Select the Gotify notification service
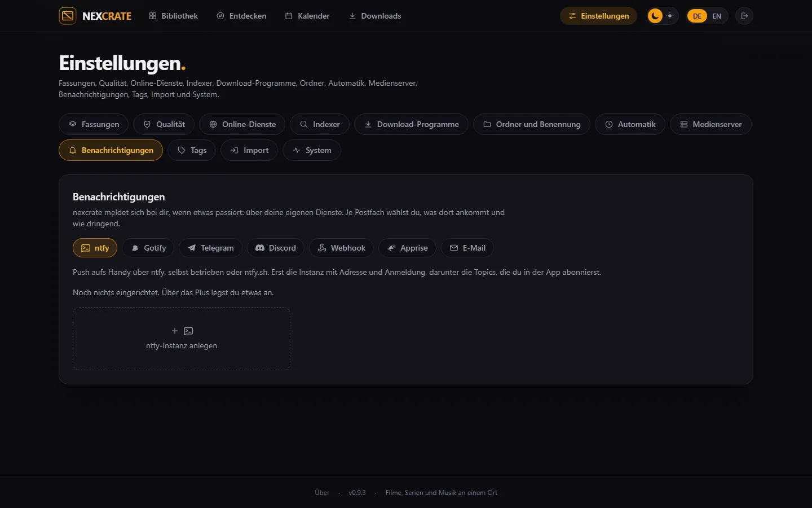Image resolution: width=812 pixels, height=508 pixels. pos(148,248)
